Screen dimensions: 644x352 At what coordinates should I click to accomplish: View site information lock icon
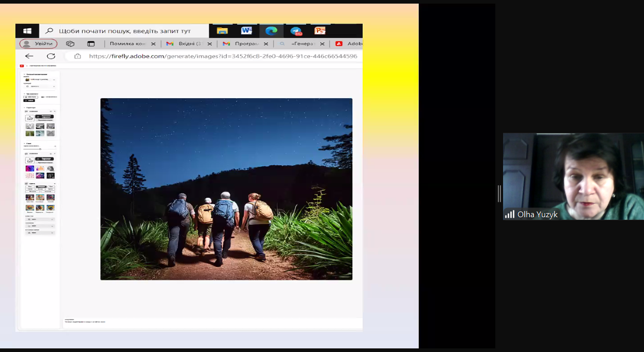point(78,56)
